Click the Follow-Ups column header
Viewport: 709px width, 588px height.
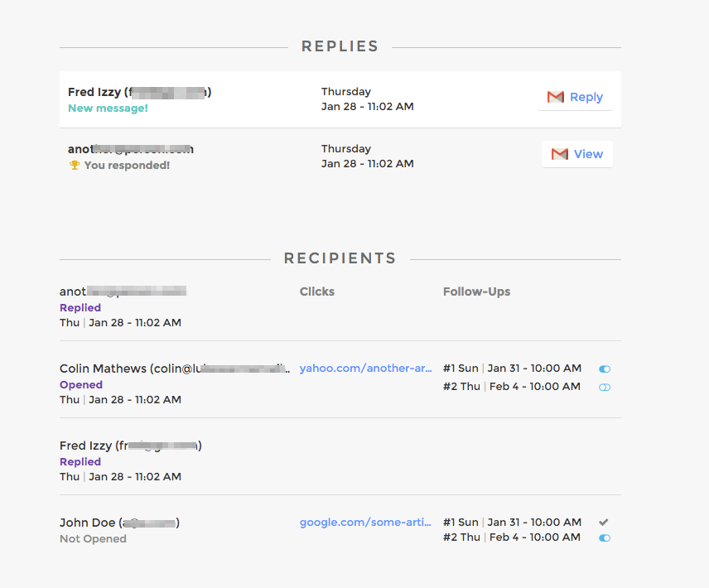pyautogui.click(x=476, y=292)
